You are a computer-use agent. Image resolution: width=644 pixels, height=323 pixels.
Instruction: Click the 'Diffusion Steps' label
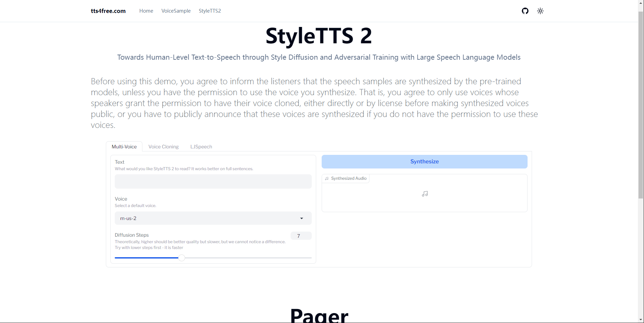pos(132,235)
